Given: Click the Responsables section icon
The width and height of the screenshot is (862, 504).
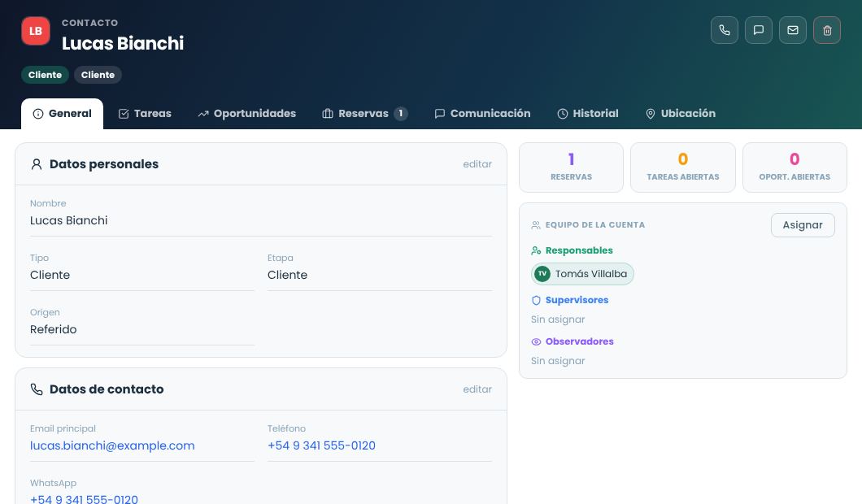Looking at the screenshot, I should click(535, 251).
